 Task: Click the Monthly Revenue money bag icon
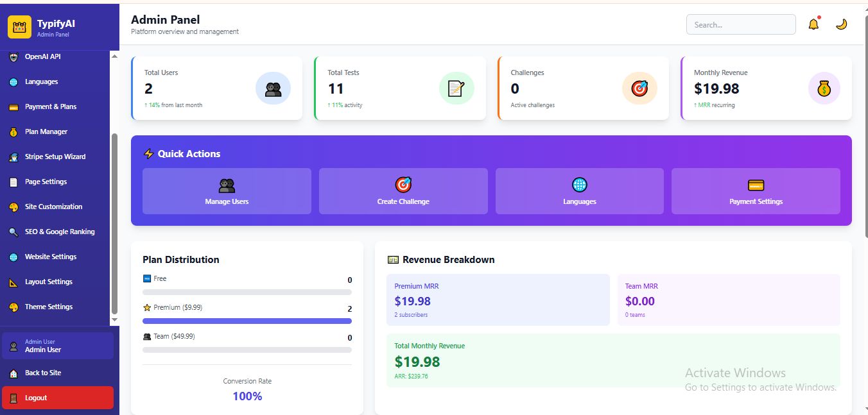pyautogui.click(x=824, y=89)
